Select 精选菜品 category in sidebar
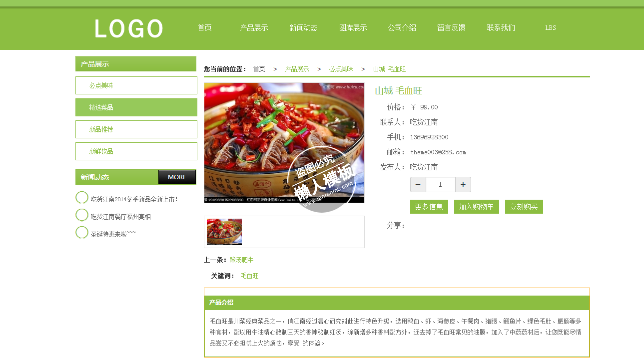644x361 pixels. 136,107
